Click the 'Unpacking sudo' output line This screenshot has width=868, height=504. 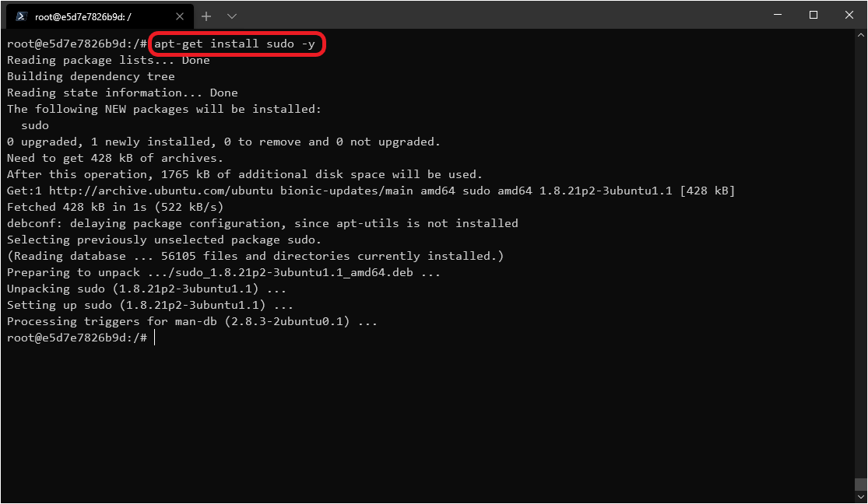[146, 289]
